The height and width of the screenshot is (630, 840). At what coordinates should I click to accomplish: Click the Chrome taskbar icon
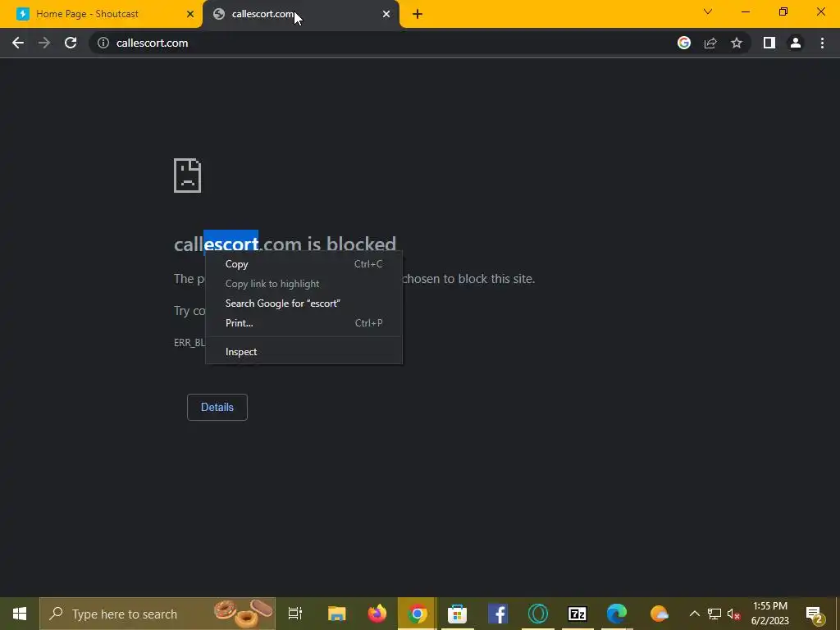[x=418, y=614]
